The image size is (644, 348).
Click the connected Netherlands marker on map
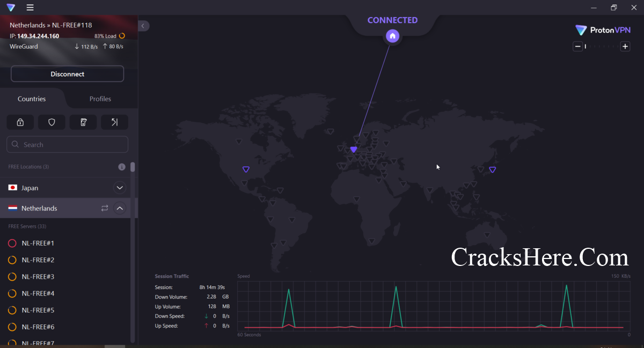pyautogui.click(x=354, y=150)
